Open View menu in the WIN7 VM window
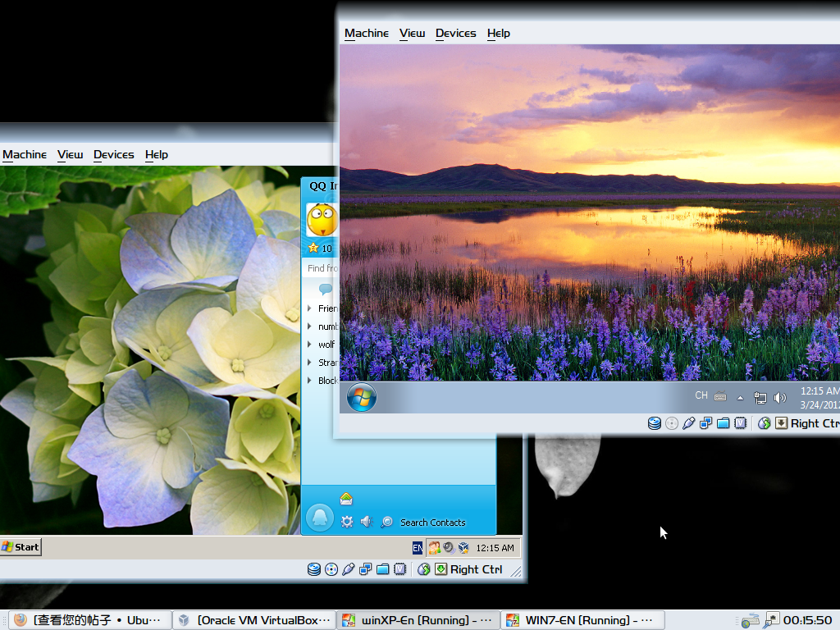The height and width of the screenshot is (630, 840). click(x=412, y=33)
